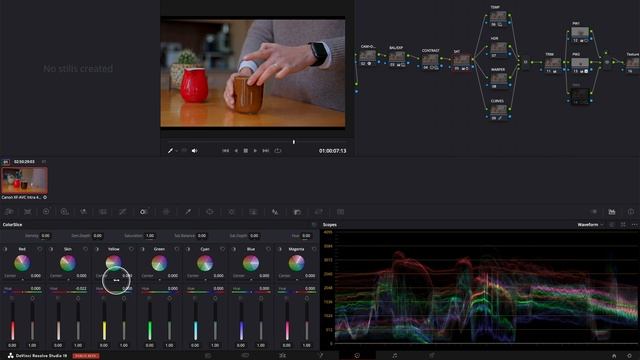
Task: Open project settings gear in bottom bar
Action: 630,356
